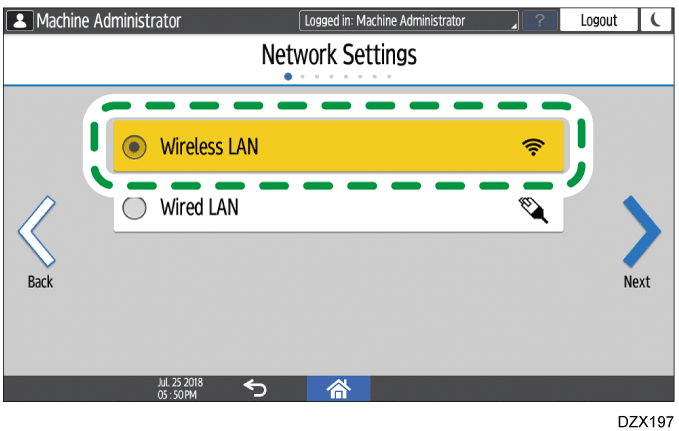The image size is (679, 431).
Task: Expand the Logged in: Machine Administrator dropdown
Action: 408,20
